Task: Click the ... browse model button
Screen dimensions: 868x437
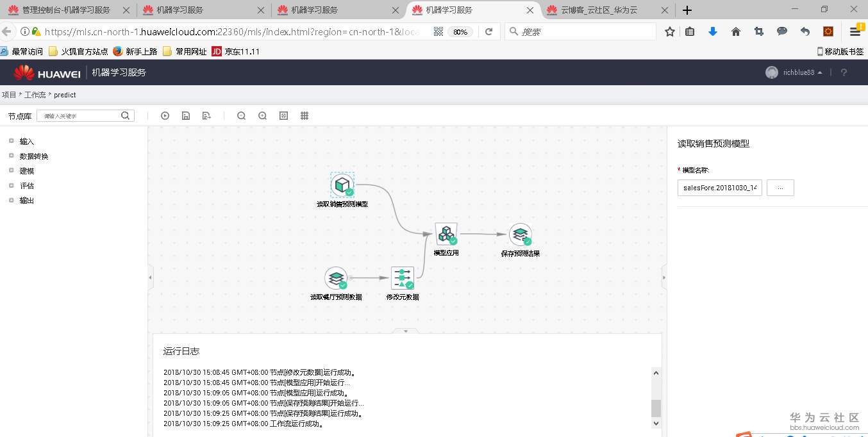Action: pyautogui.click(x=780, y=188)
